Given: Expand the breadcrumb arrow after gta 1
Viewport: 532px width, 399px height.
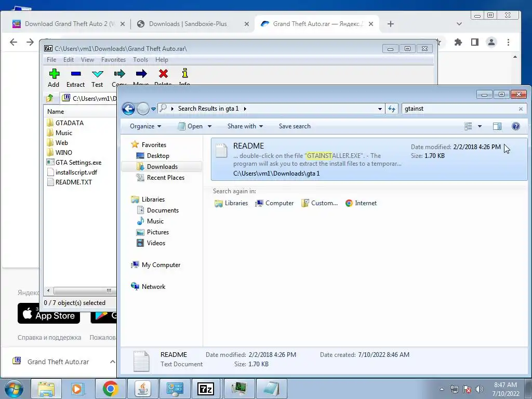Looking at the screenshot, I should (x=245, y=109).
